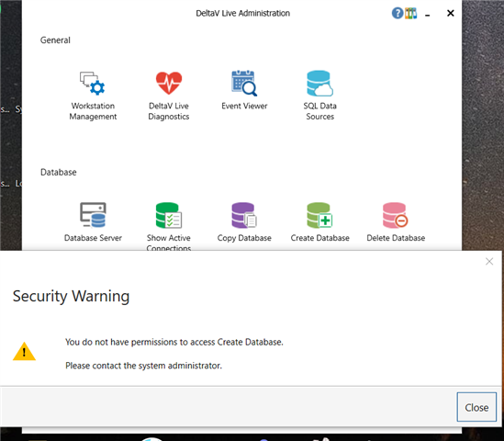Launch DeltaV Live Diagnostics heart icon
Image resolution: width=504 pixels, height=441 pixels.
169,83
